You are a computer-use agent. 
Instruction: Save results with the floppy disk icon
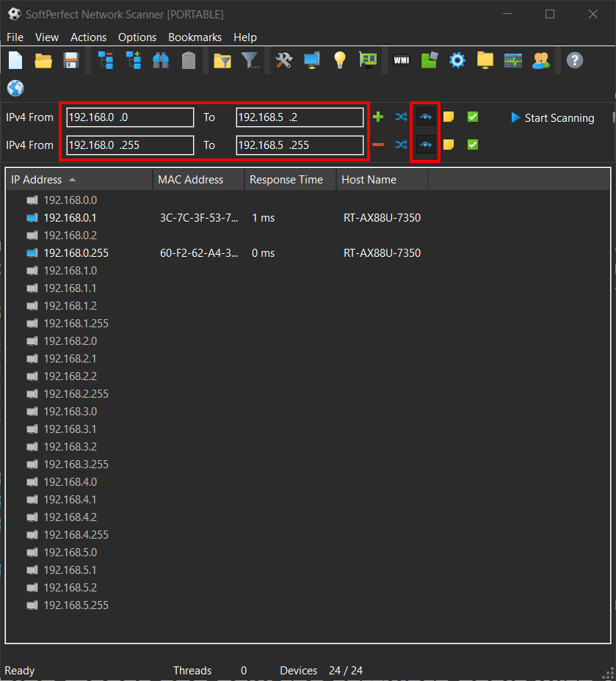[70, 60]
